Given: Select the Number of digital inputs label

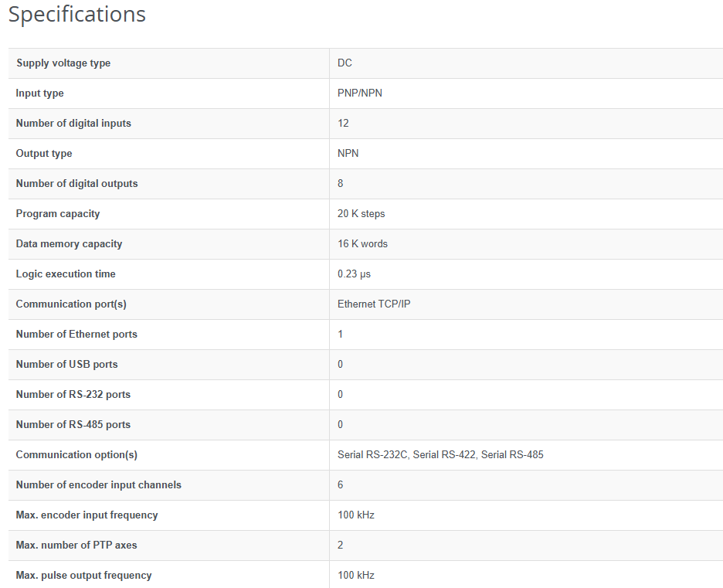Looking at the screenshot, I should (73, 124).
